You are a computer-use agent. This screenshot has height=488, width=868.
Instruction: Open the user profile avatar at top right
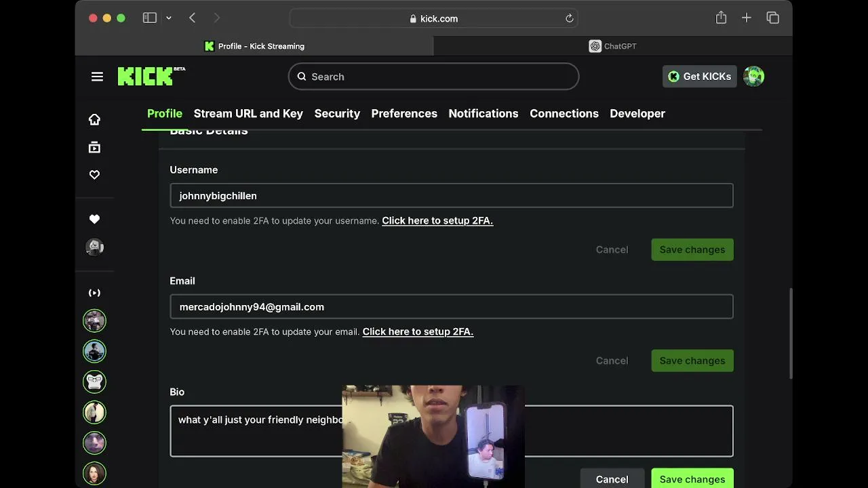[x=753, y=77]
